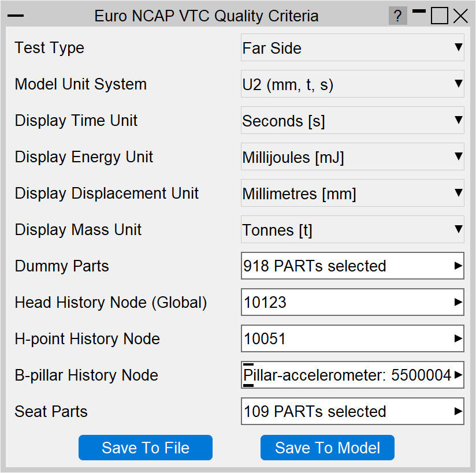
Task: Expand H-point History Node options arrow
Action: (x=458, y=338)
